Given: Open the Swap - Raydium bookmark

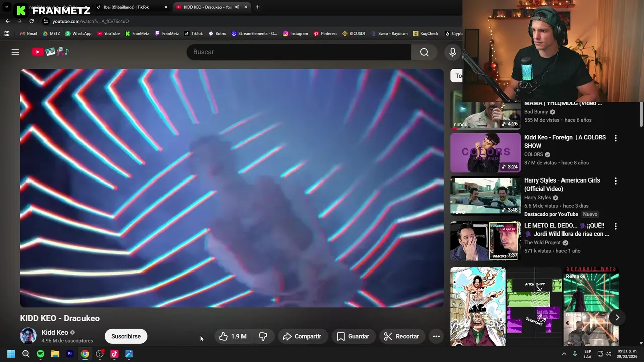Looking at the screenshot, I should tap(389, 34).
